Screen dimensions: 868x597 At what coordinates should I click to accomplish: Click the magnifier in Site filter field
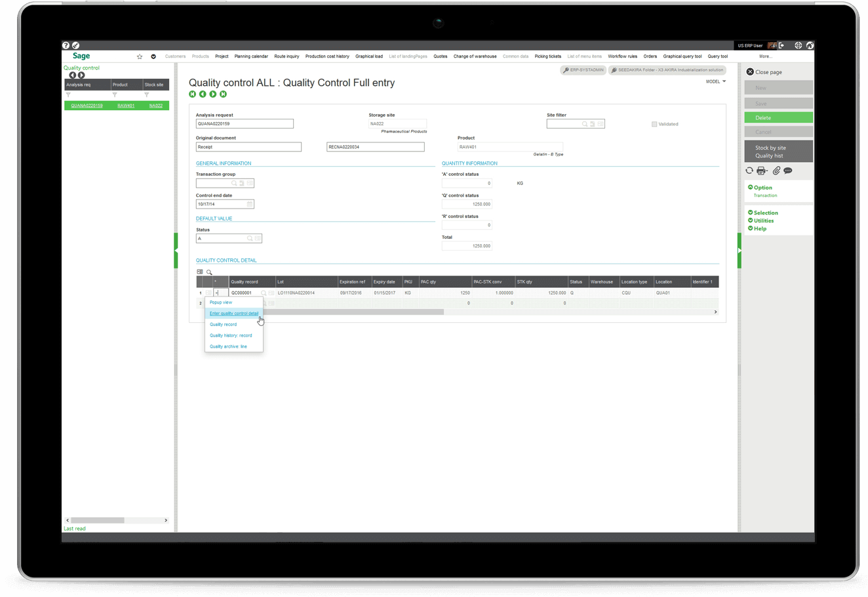585,123
